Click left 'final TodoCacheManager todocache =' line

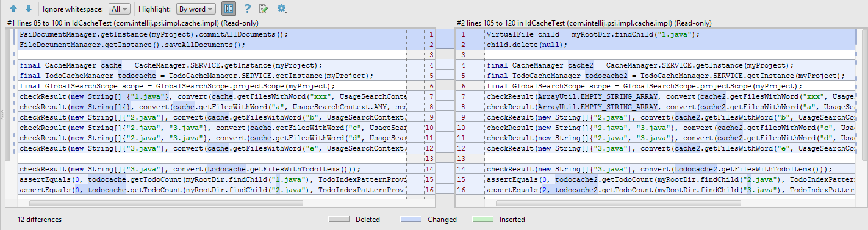(196, 76)
